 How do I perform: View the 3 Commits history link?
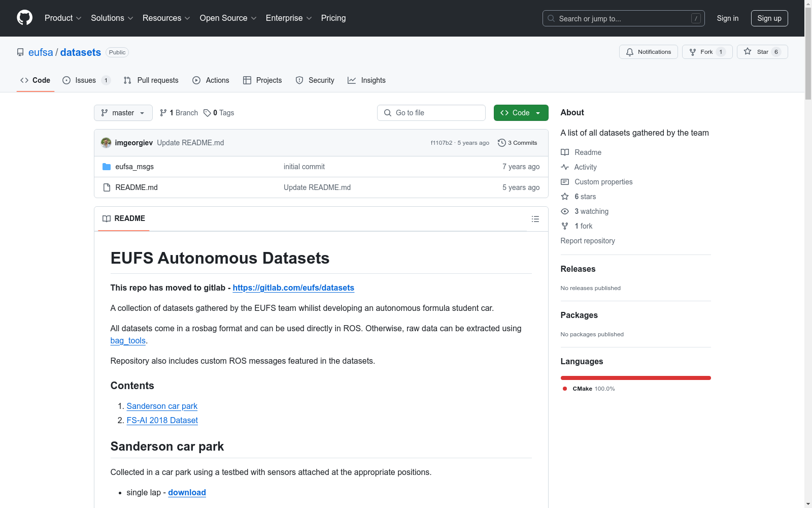518,143
